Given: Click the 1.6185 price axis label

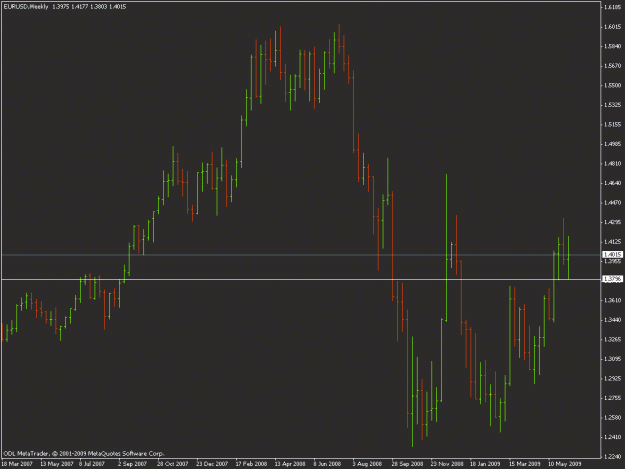Looking at the screenshot, I should 613,7.
